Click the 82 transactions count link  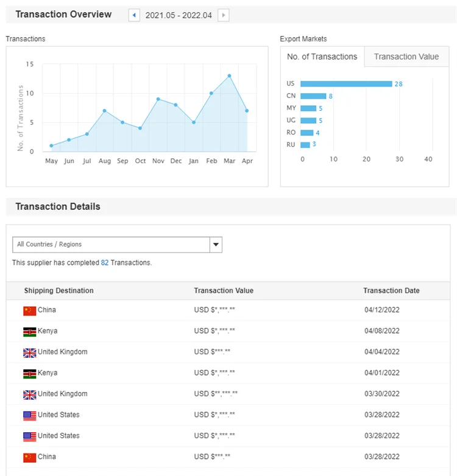105,263
